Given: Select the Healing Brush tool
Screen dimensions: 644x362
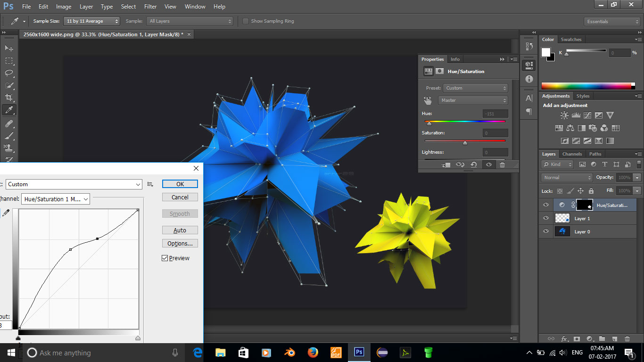Looking at the screenshot, I should (9, 123).
